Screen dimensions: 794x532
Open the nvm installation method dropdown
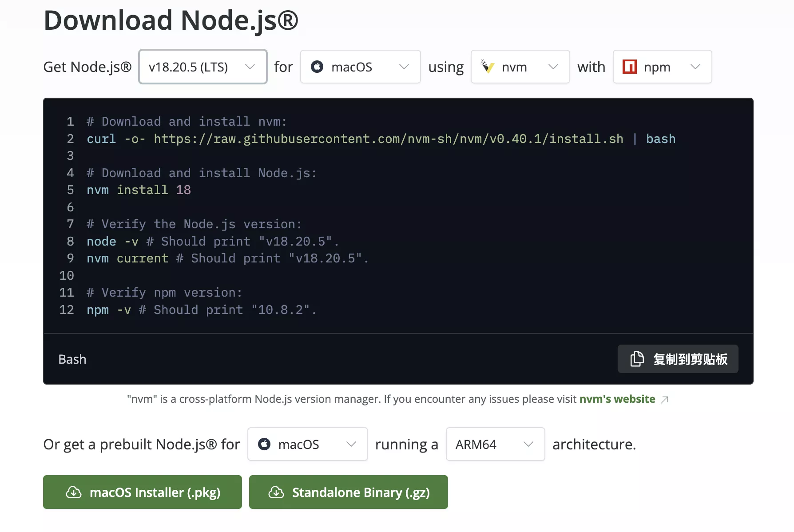520,67
